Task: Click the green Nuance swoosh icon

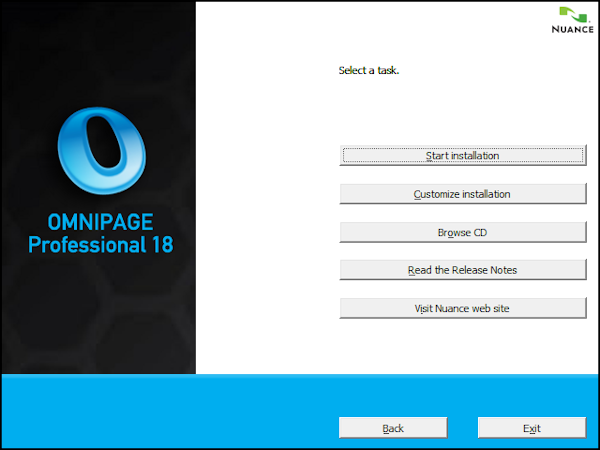Action: (x=570, y=14)
